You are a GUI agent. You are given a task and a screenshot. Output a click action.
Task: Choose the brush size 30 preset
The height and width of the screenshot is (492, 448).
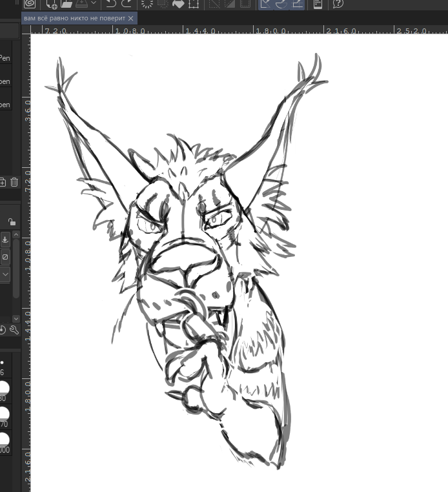point(4,388)
